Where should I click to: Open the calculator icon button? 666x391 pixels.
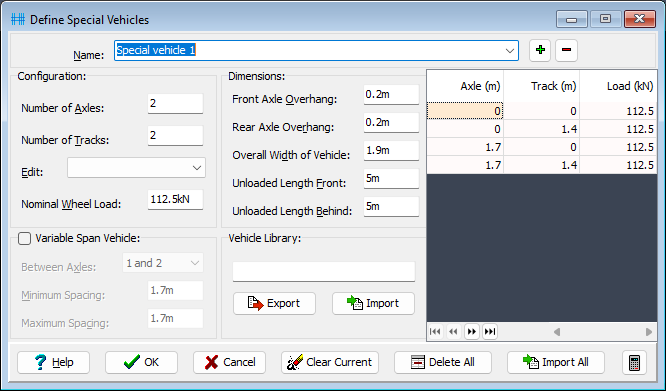pos(634,363)
